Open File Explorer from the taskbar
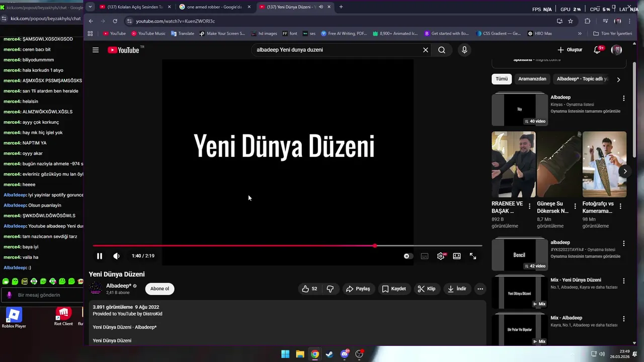This screenshot has width=644, height=362. pyautogui.click(x=300, y=354)
